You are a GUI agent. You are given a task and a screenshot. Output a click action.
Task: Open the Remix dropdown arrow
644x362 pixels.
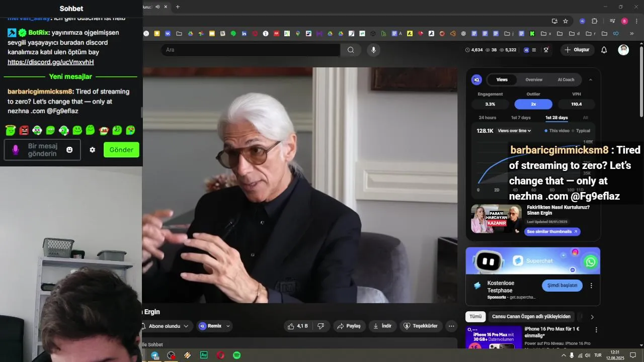(228, 326)
